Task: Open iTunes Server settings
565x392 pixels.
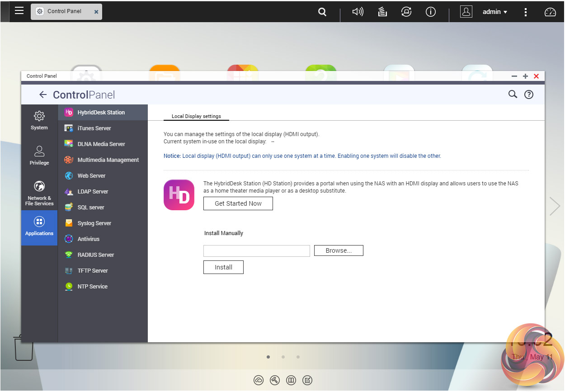Action: tap(103, 128)
